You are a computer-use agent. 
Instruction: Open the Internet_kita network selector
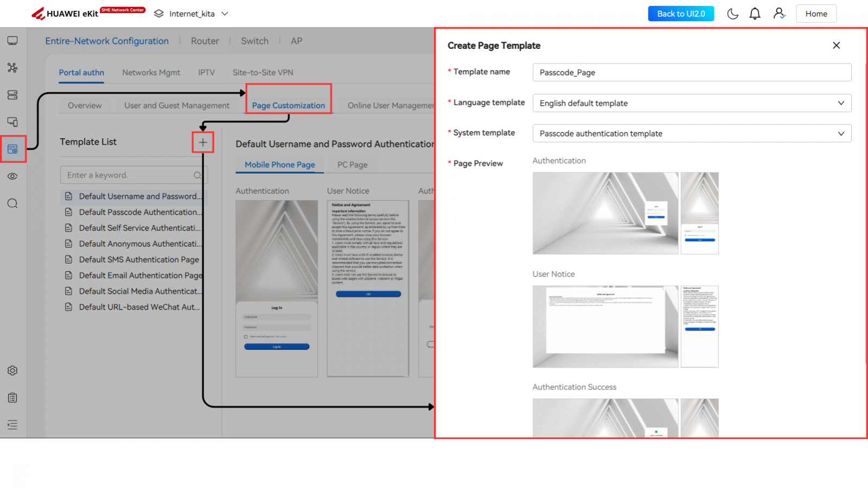click(192, 14)
